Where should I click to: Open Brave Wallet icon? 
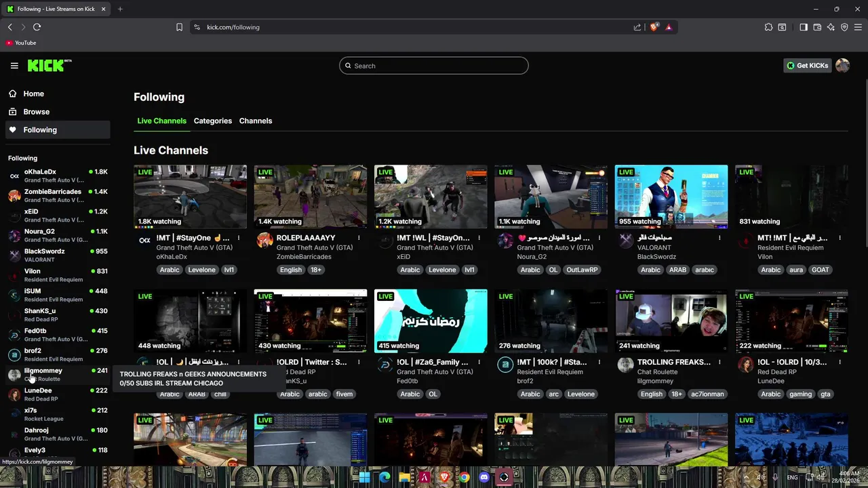(817, 27)
